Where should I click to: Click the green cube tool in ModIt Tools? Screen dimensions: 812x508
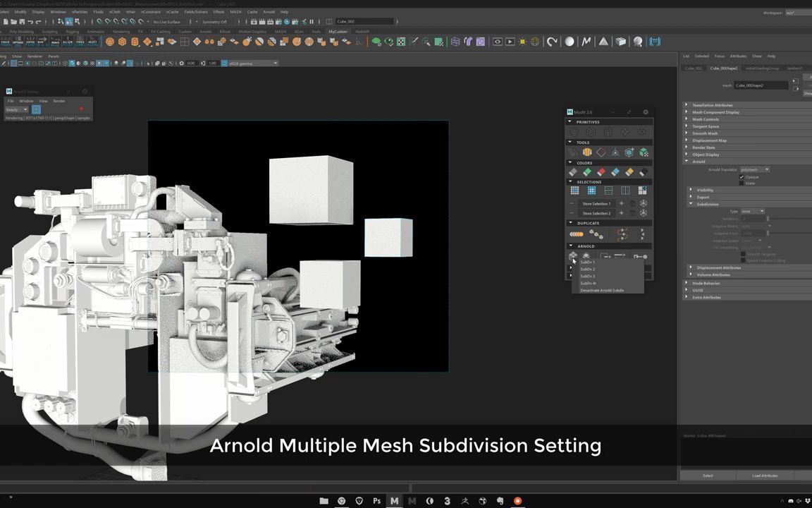(x=644, y=152)
